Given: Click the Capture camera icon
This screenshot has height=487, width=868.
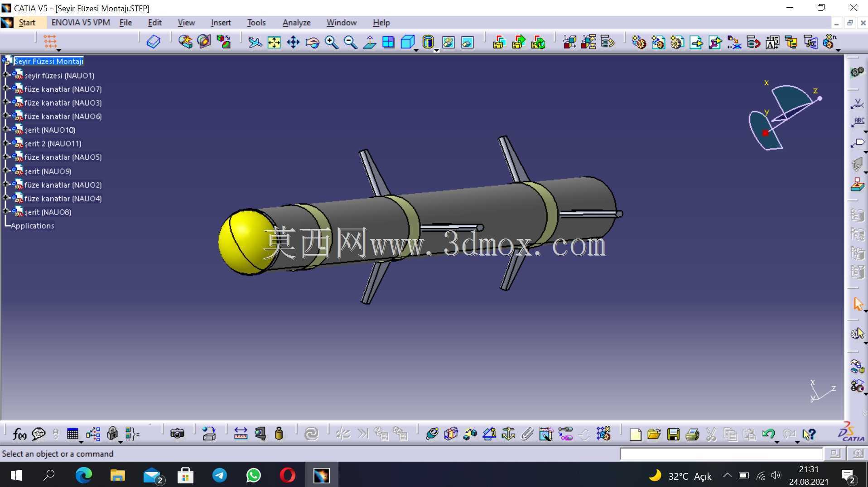Looking at the screenshot, I should [x=177, y=434].
